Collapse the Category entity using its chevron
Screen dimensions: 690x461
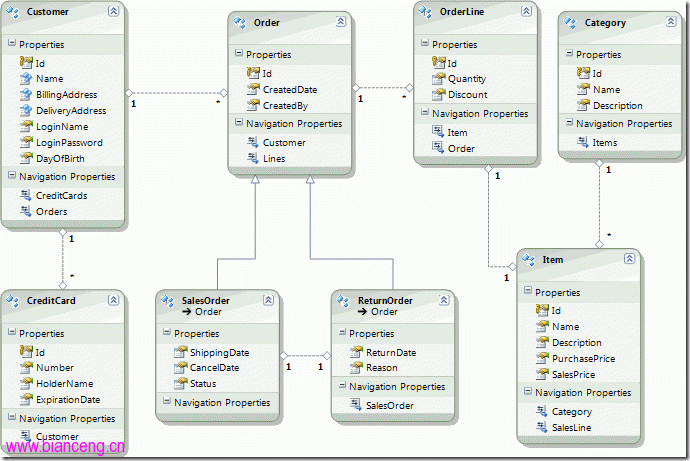click(x=671, y=22)
